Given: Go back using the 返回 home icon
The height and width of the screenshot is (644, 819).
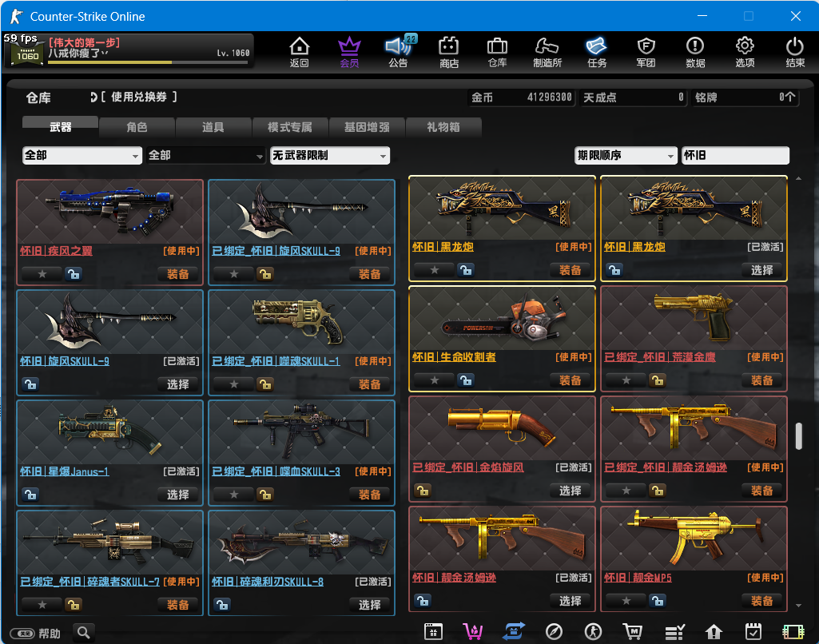Looking at the screenshot, I should (x=300, y=52).
